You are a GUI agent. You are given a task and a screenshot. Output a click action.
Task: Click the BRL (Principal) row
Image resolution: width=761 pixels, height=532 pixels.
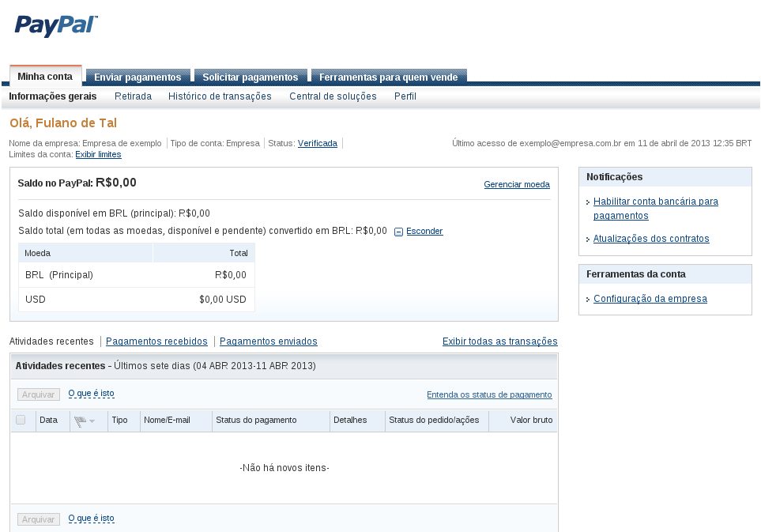(x=137, y=275)
